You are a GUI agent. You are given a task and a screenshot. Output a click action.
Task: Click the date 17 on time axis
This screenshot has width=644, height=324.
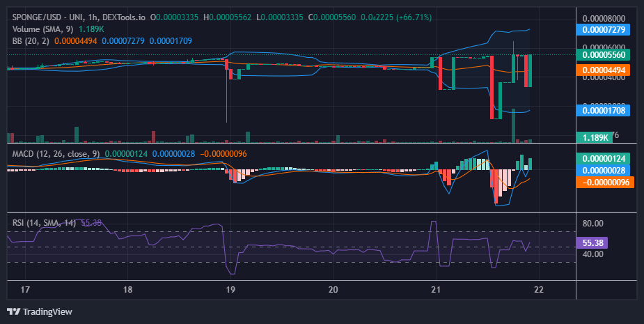[25, 289]
